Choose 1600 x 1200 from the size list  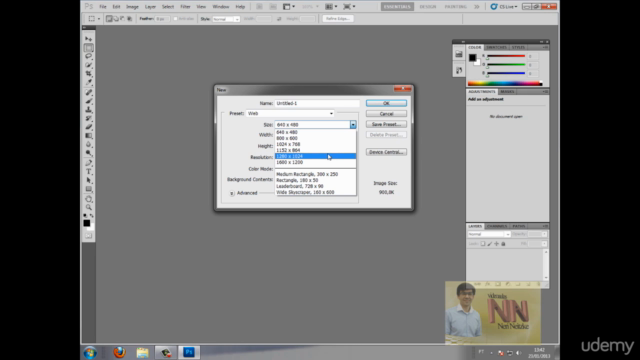pos(316,162)
